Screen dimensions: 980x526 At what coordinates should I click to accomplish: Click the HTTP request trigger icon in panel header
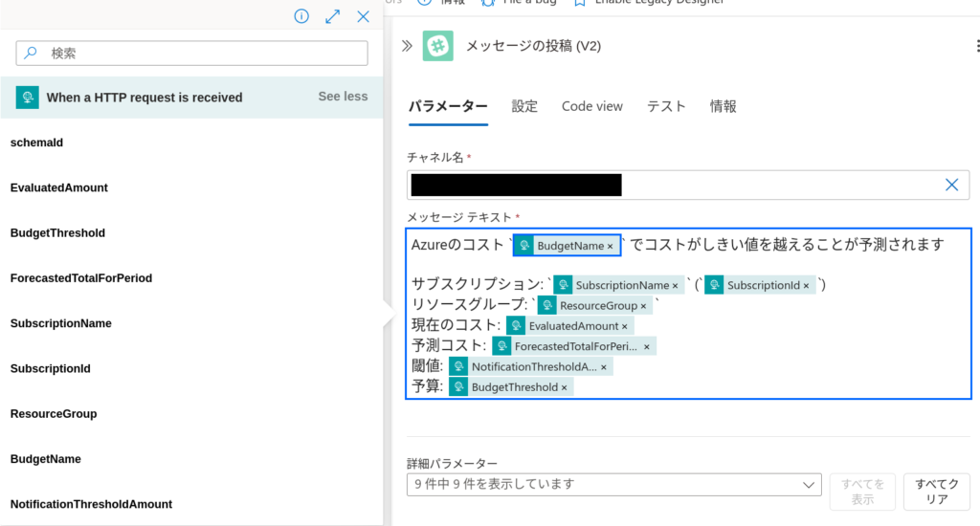[x=28, y=97]
